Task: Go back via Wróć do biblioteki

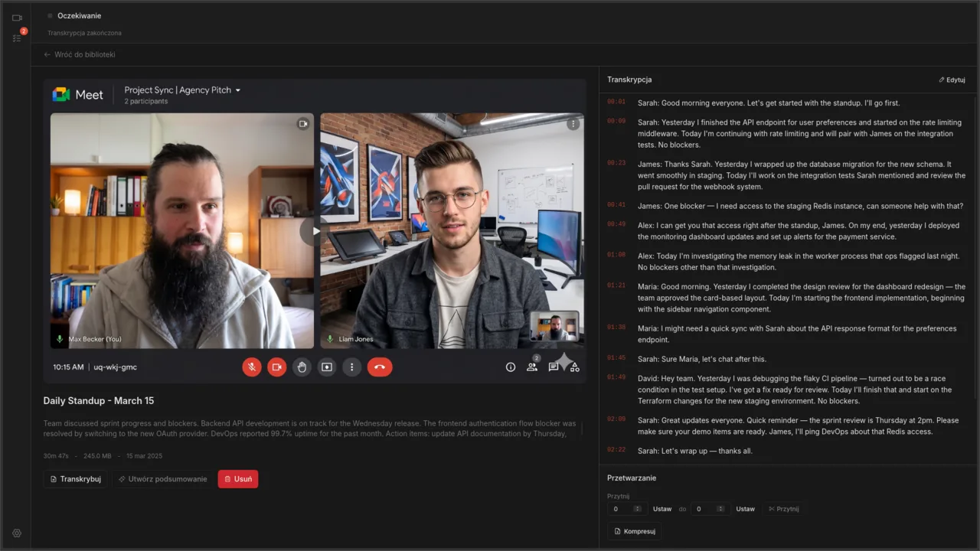Action: (80, 55)
